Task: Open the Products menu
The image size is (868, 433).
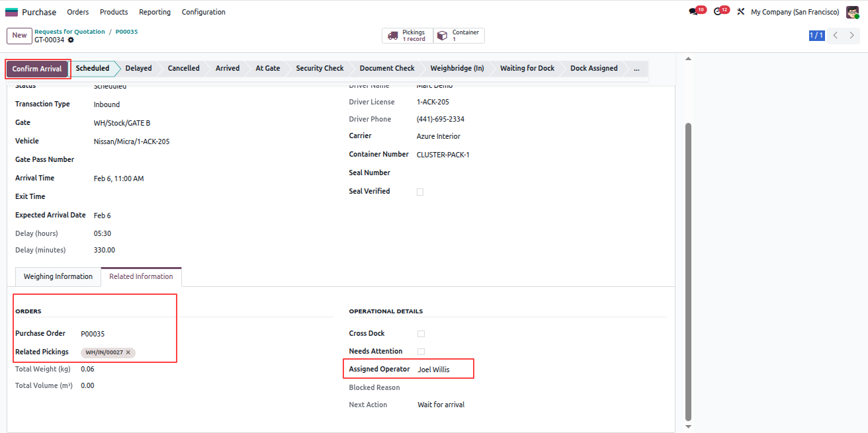Action: pyautogui.click(x=114, y=12)
